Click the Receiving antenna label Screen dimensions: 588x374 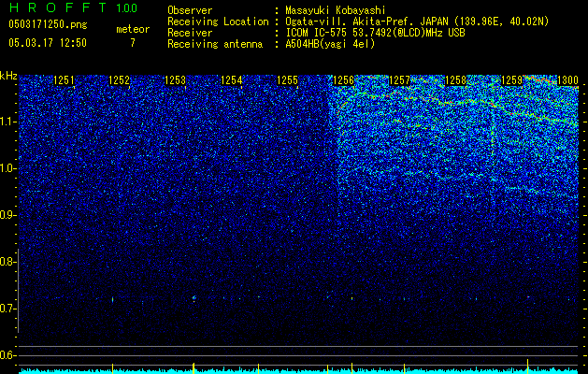pyautogui.click(x=215, y=44)
